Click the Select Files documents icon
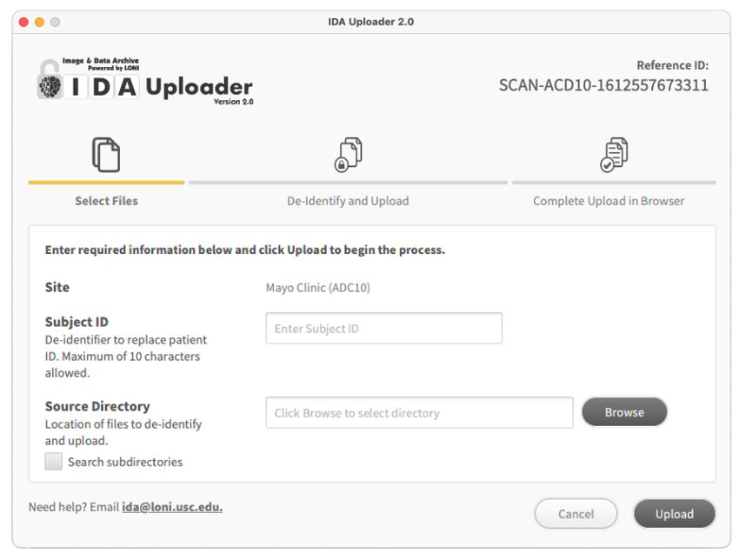The width and height of the screenshot is (739, 560). pos(106,155)
